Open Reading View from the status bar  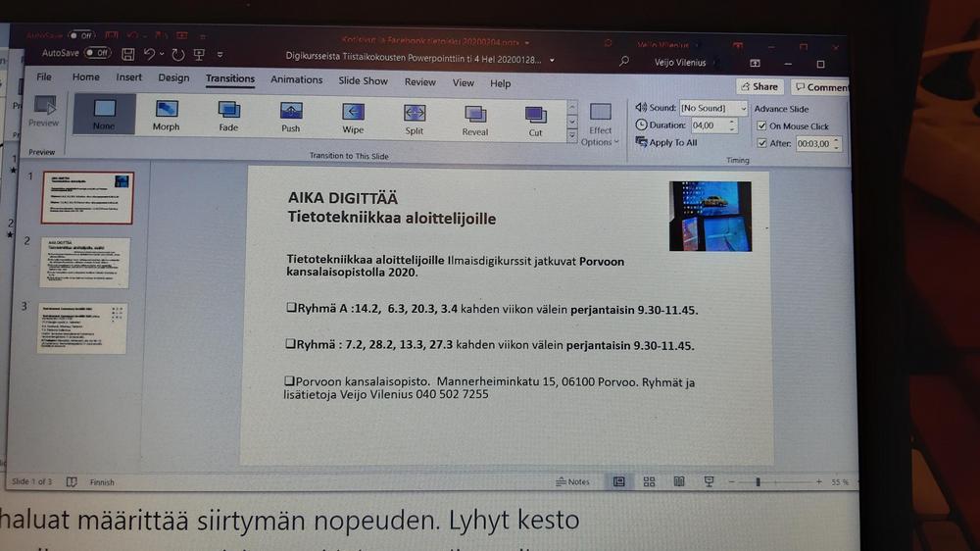click(x=679, y=481)
